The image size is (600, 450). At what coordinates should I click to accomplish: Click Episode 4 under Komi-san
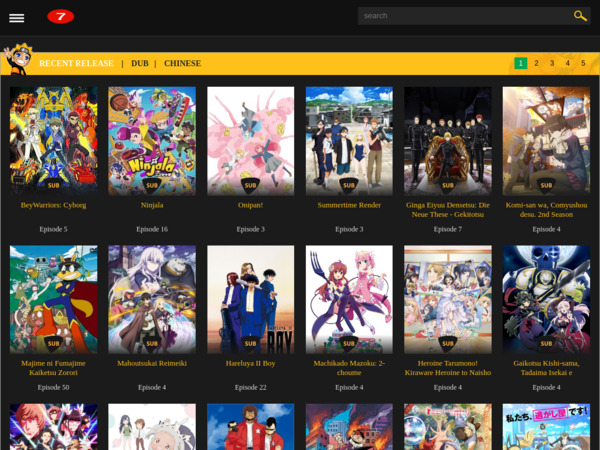click(546, 229)
